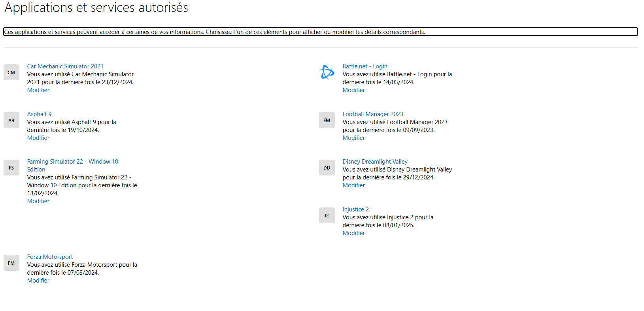The image size is (644, 311).
Task: Click the A9 icon for Asphalt 9
Action: point(11,120)
